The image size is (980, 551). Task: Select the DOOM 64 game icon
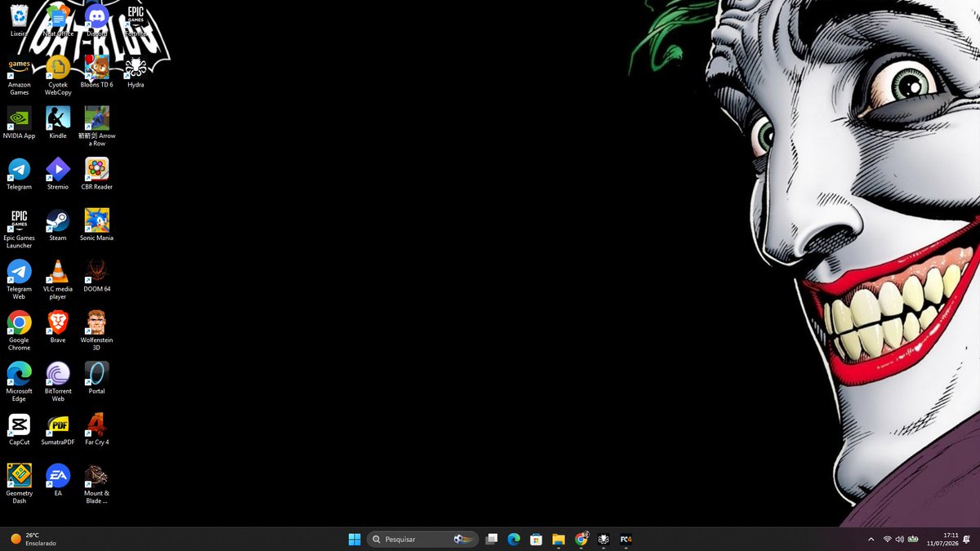pos(96,276)
